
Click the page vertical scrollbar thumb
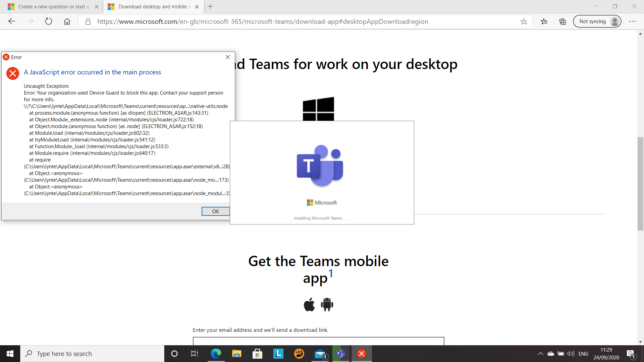[x=640, y=184]
